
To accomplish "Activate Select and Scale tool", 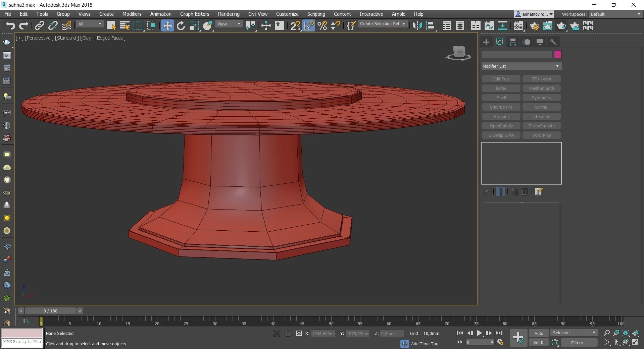I will (x=194, y=26).
